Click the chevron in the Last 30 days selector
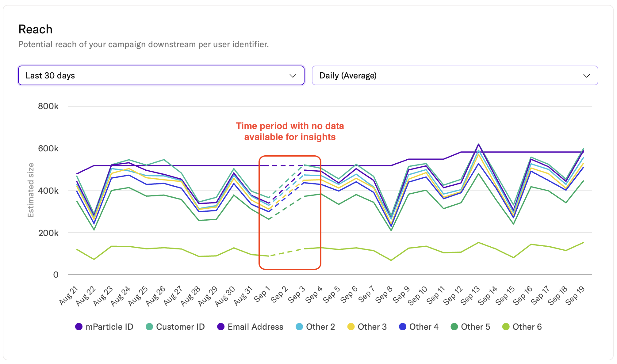The height and width of the screenshot is (364, 617). (293, 76)
